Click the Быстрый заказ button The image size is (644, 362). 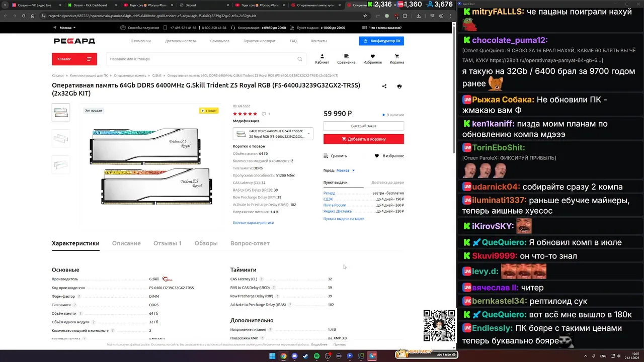tap(364, 126)
